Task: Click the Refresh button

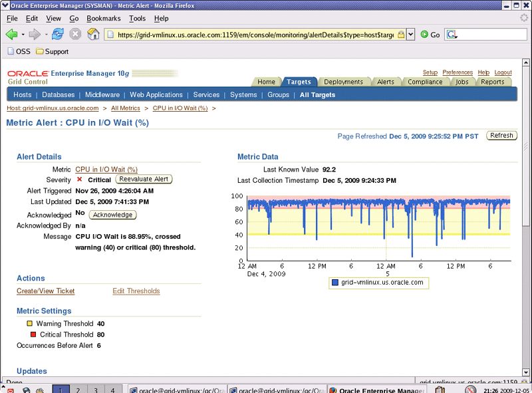Action: [x=501, y=136]
